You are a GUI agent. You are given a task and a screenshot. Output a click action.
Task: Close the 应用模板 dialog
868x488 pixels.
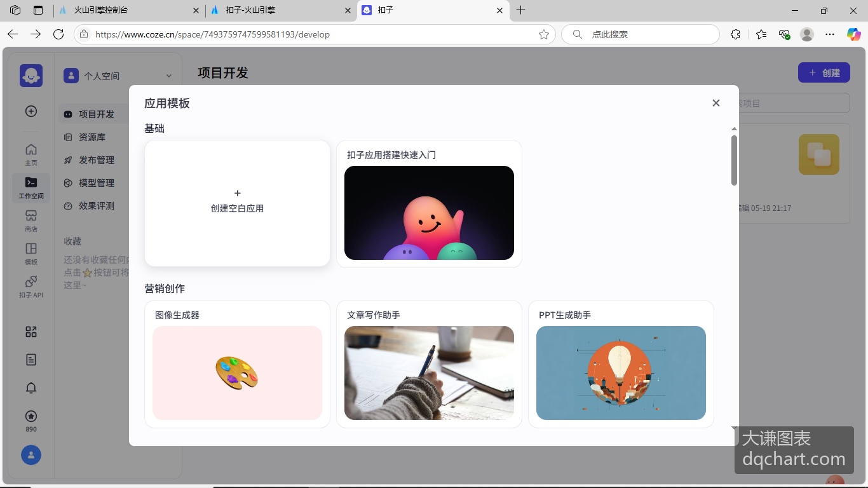click(x=716, y=103)
